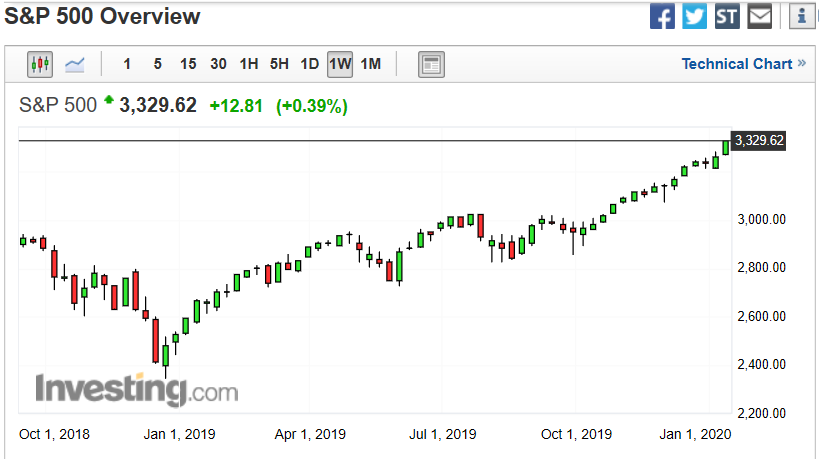Switch to candlestick chart type
The height and width of the screenshot is (459, 822).
click(x=41, y=65)
